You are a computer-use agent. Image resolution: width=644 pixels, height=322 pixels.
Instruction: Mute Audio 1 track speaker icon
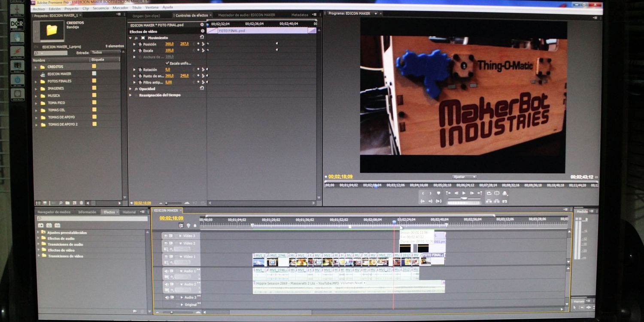[x=166, y=271]
